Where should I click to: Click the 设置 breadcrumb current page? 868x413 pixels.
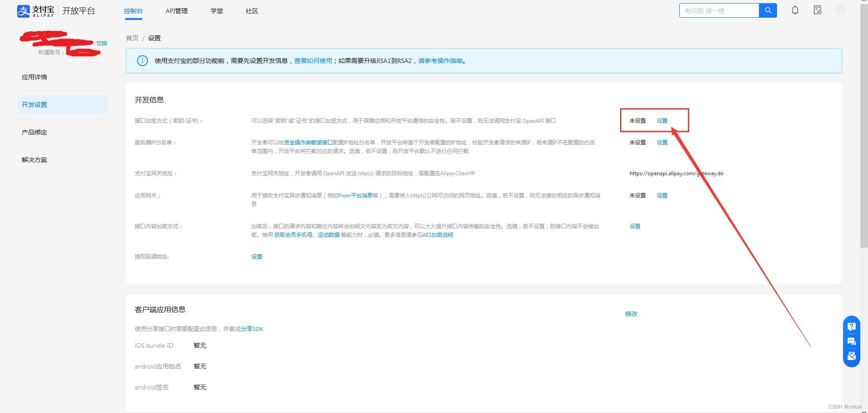coord(154,38)
